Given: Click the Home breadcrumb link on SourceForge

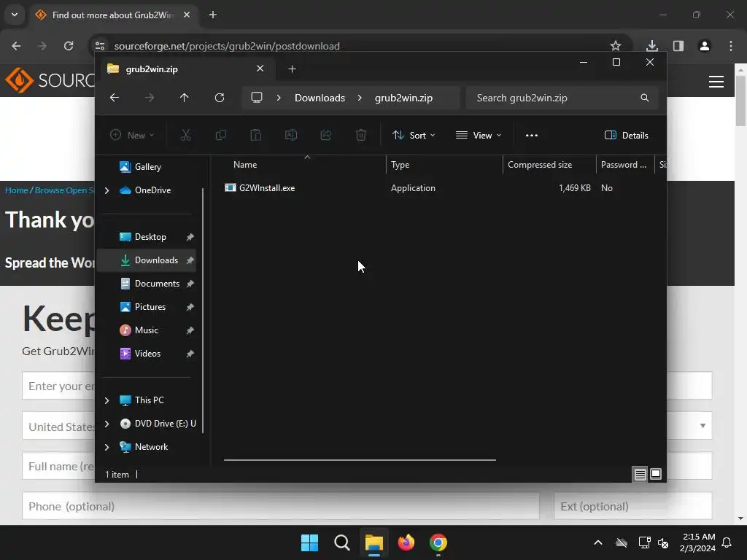Looking at the screenshot, I should click(x=17, y=190).
